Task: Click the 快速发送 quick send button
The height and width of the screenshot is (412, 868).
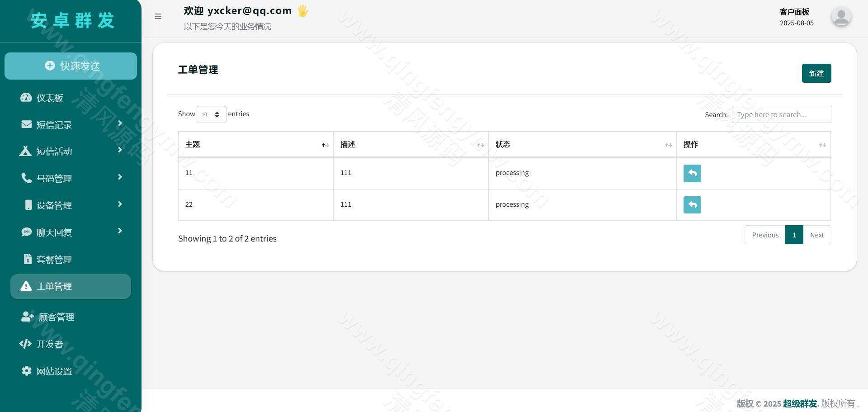Action: tap(71, 66)
